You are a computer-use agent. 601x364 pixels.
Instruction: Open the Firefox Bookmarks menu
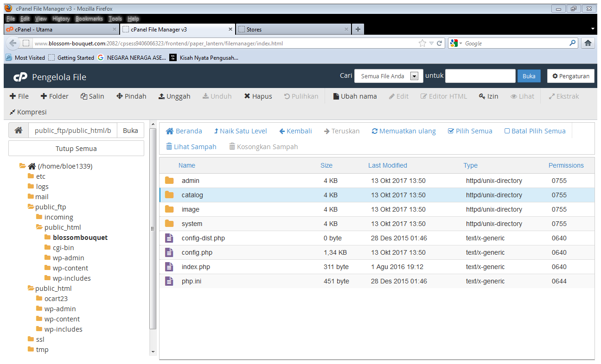click(x=89, y=19)
